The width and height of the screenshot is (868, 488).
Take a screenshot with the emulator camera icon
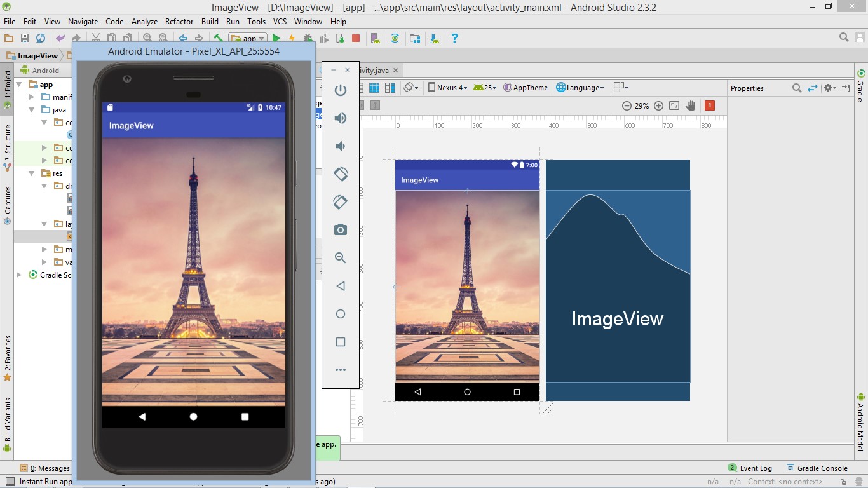coord(341,229)
